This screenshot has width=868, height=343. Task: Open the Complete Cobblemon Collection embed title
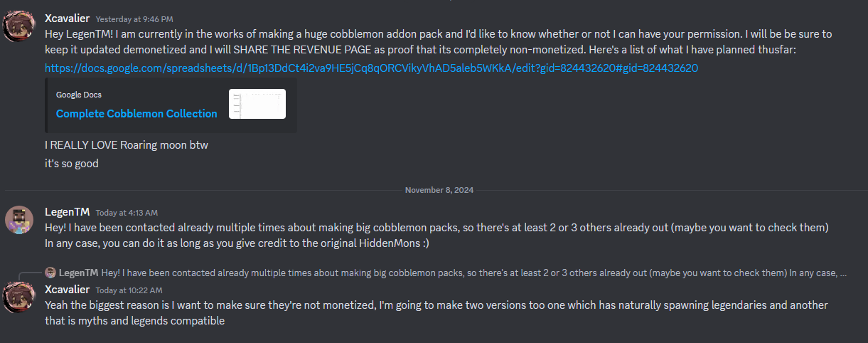click(x=136, y=114)
